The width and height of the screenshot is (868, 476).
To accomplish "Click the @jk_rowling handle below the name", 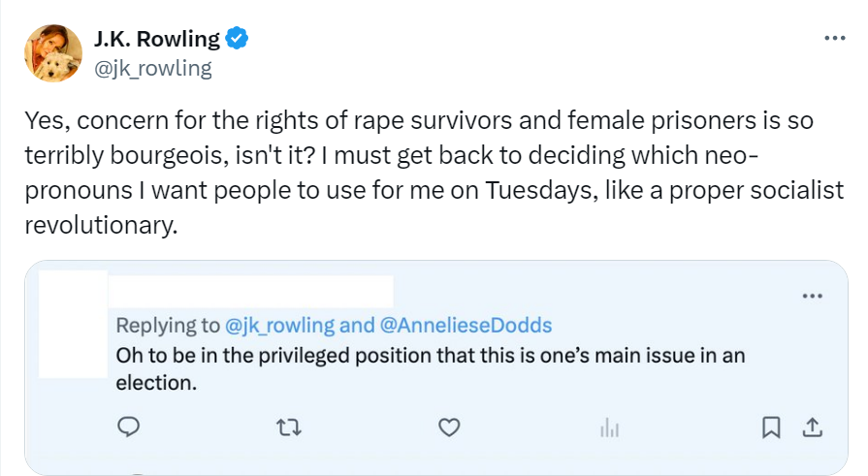I will tap(152, 68).
